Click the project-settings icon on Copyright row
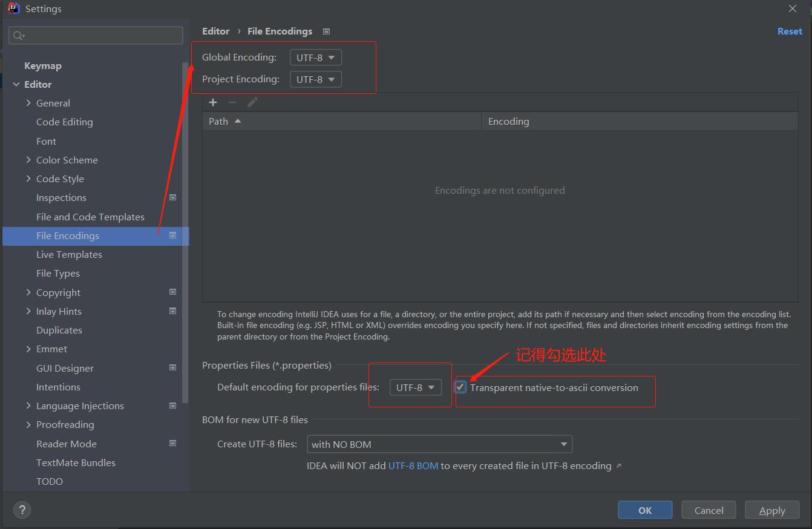Image resolution: width=812 pixels, height=529 pixels. click(x=172, y=292)
